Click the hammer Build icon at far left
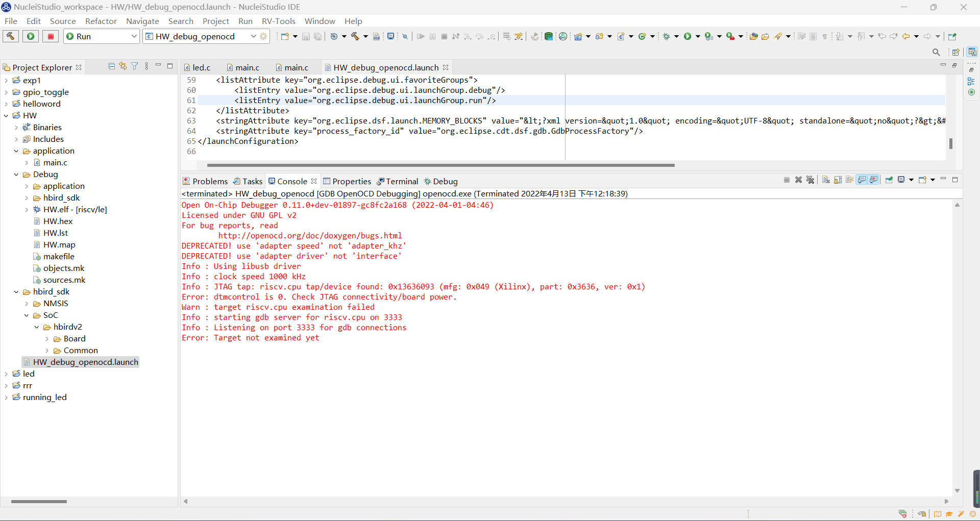Image resolution: width=980 pixels, height=521 pixels. click(x=11, y=36)
